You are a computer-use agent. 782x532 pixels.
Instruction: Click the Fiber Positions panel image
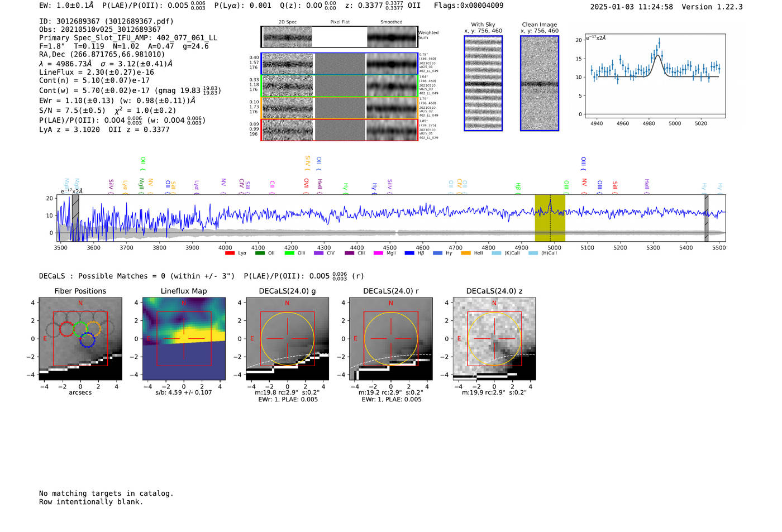[x=80, y=339]
